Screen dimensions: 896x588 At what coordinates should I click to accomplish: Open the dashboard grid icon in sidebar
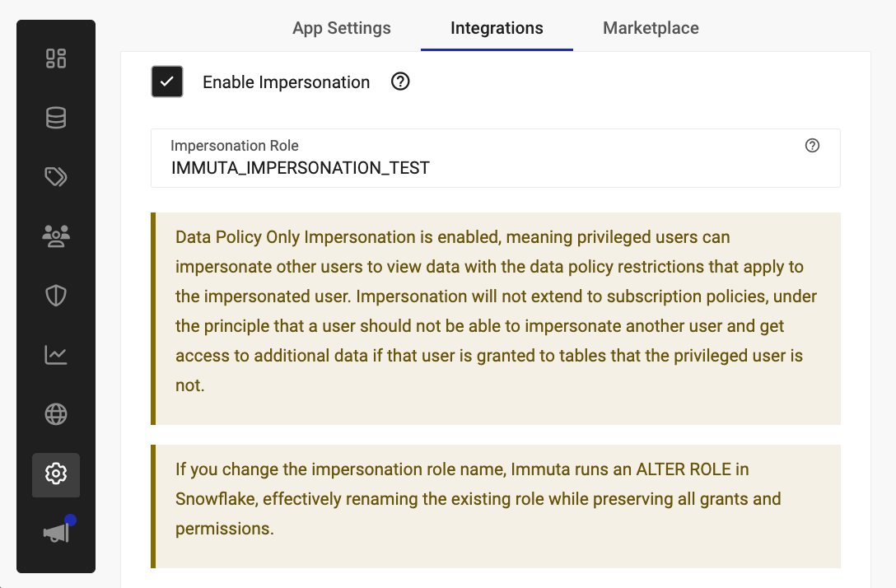[x=56, y=58]
